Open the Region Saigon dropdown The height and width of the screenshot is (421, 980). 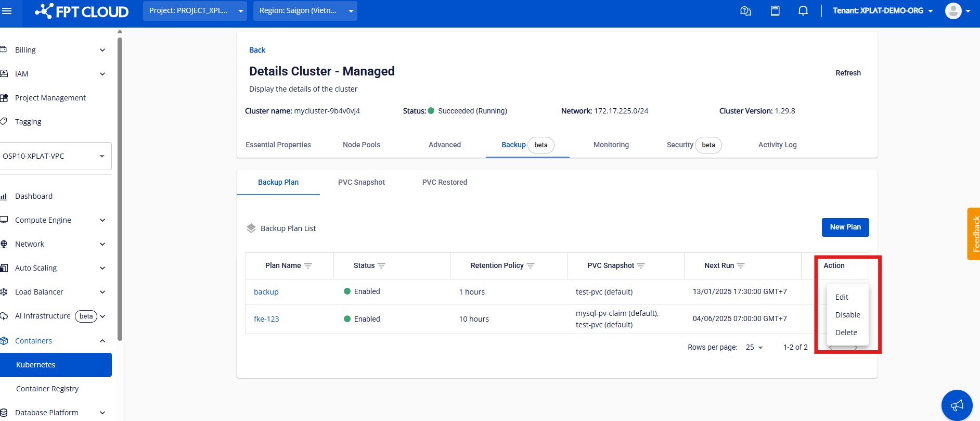[305, 11]
